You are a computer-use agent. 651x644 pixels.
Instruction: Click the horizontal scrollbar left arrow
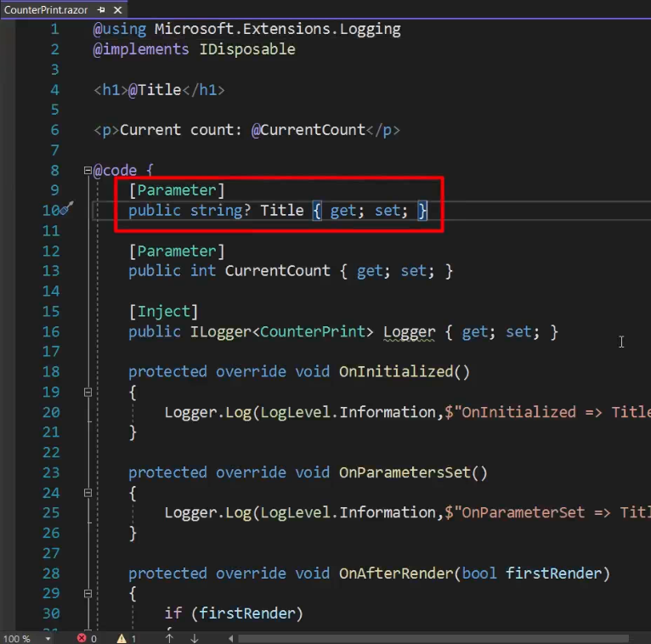click(x=231, y=638)
